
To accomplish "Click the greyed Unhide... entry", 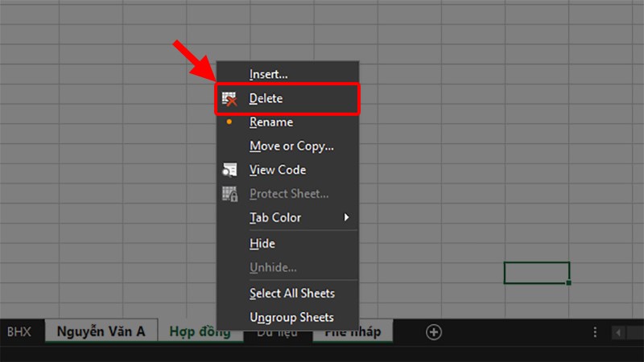I will point(287,268).
